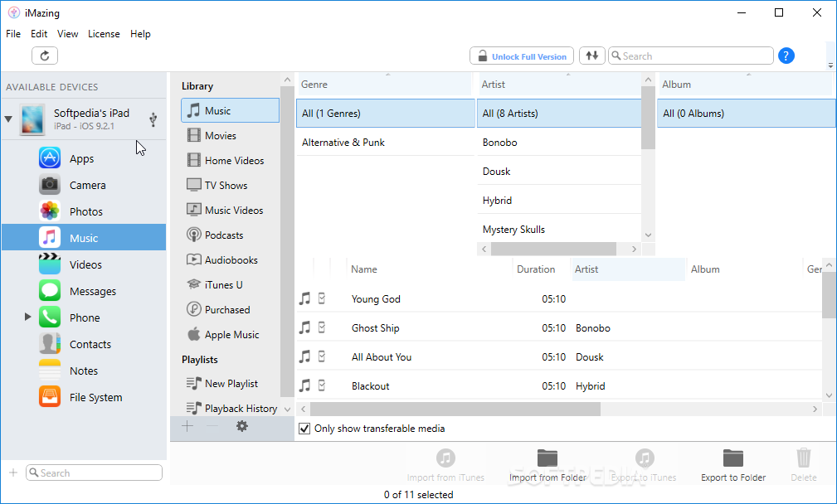The width and height of the screenshot is (837, 504).
Task: Click the track list horizontal scrollbar
Action: tap(455, 409)
